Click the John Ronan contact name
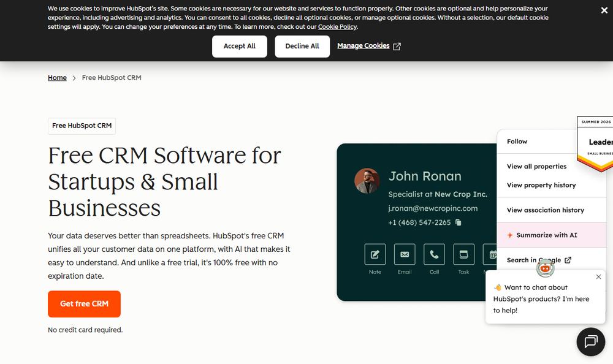The width and height of the screenshot is (613, 364). (425, 176)
